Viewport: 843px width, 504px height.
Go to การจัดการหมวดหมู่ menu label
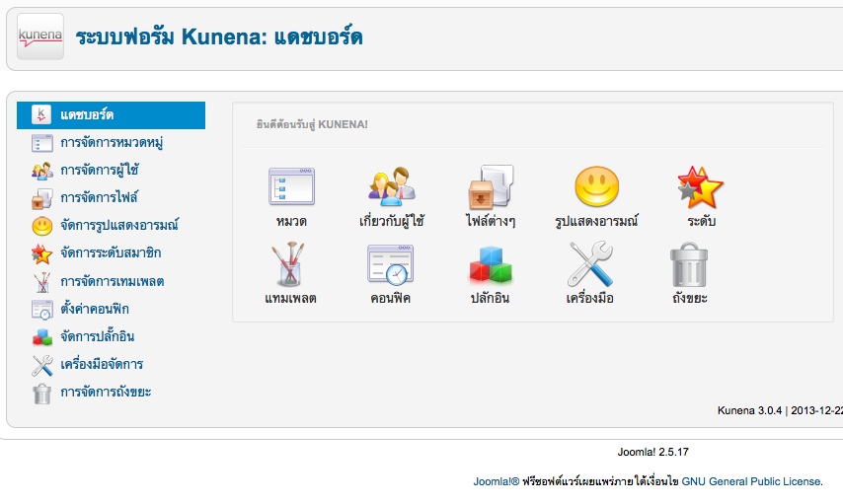[x=112, y=143]
